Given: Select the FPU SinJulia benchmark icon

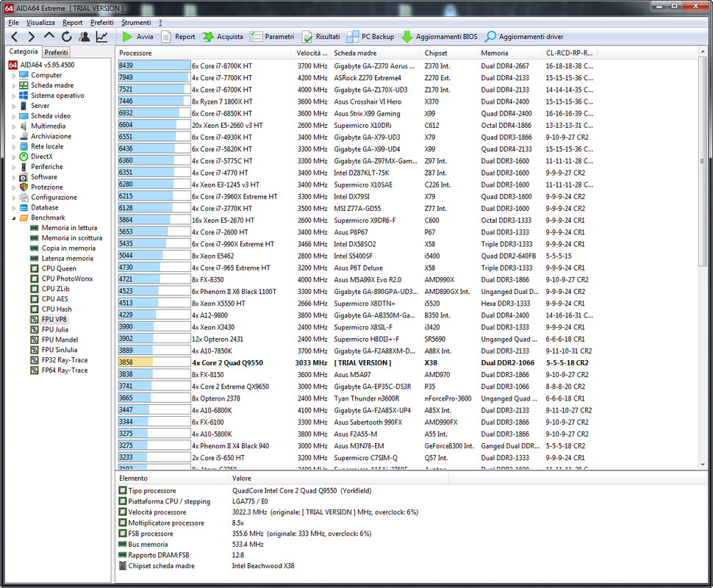Looking at the screenshot, I should [35, 350].
